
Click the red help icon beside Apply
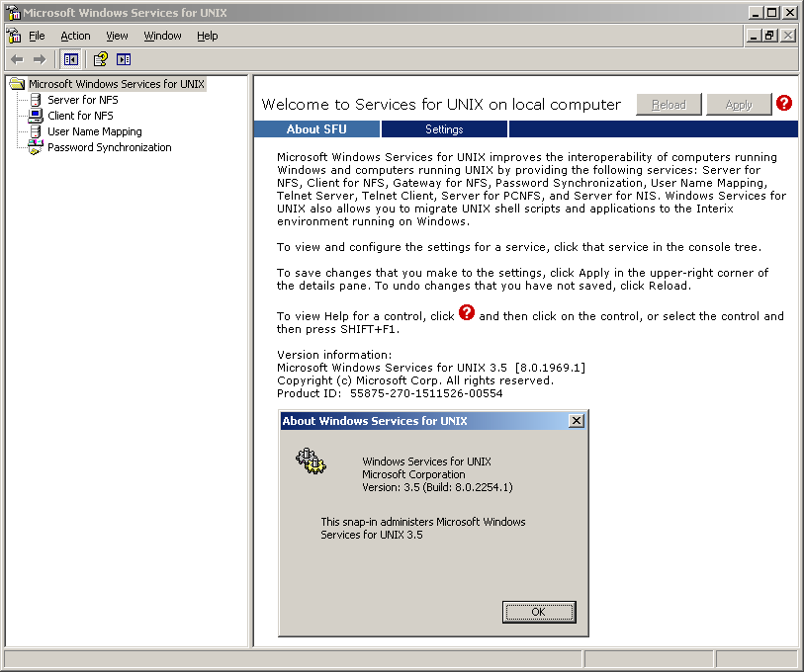point(784,103)
